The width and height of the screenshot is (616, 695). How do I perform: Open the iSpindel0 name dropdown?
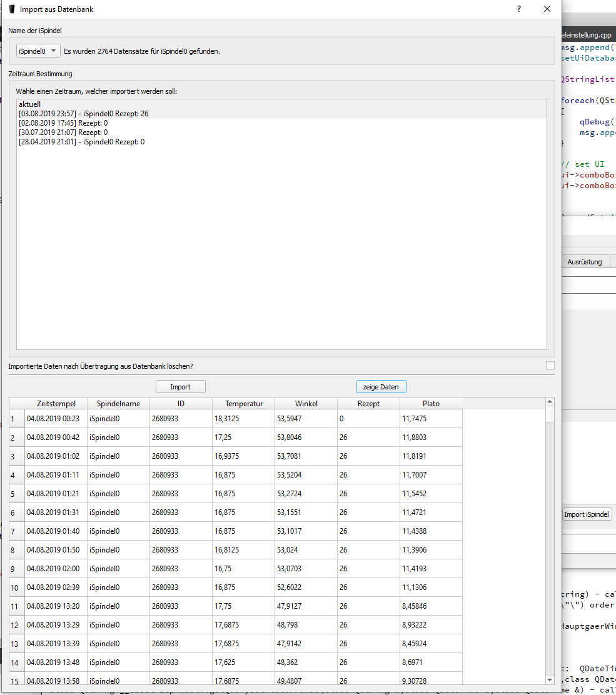click(x=38, y=51)
